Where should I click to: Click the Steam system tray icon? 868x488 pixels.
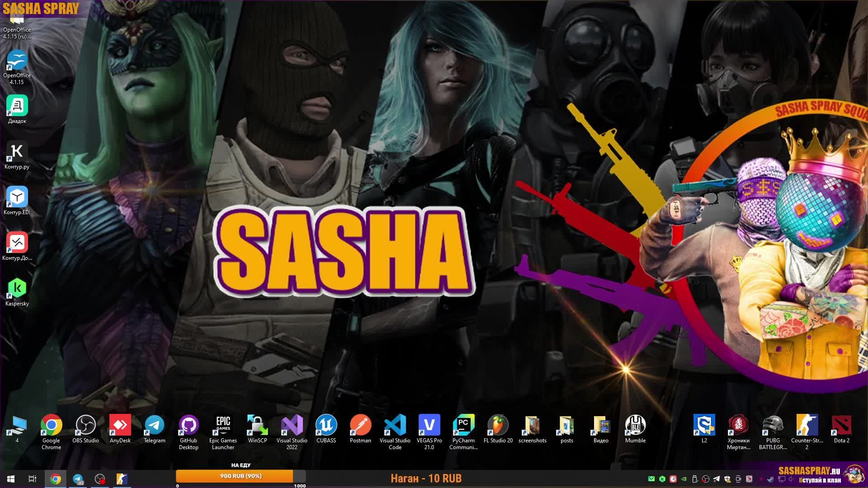pyautogui.click(x=770, y=479)
